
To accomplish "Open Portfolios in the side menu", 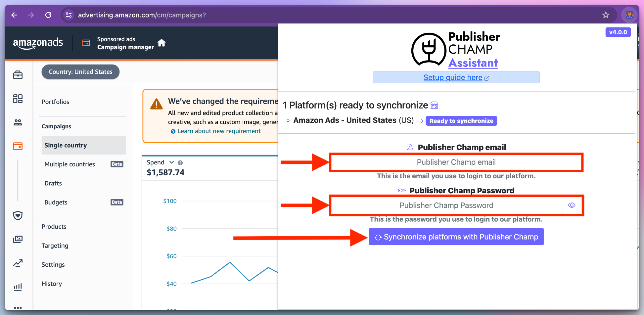I will tap(55, 102).
